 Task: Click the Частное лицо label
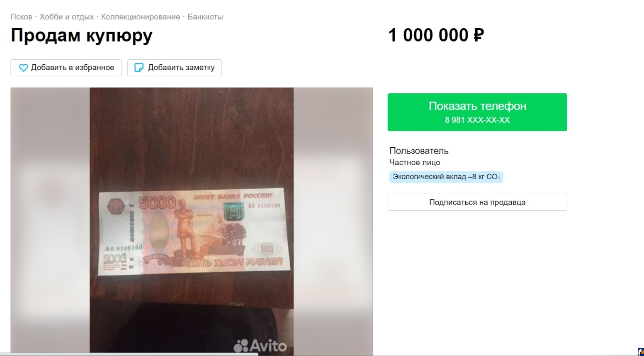pyautogui.click(x=415, y=163)
